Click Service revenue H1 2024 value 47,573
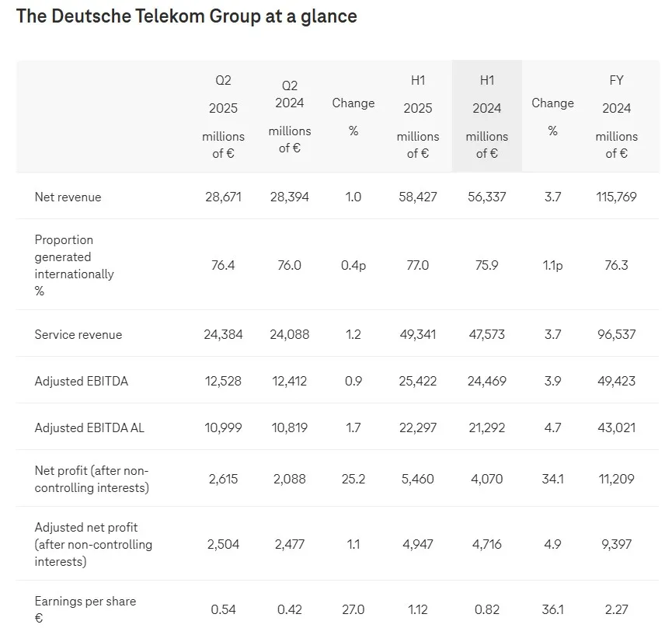 [487, 334]
